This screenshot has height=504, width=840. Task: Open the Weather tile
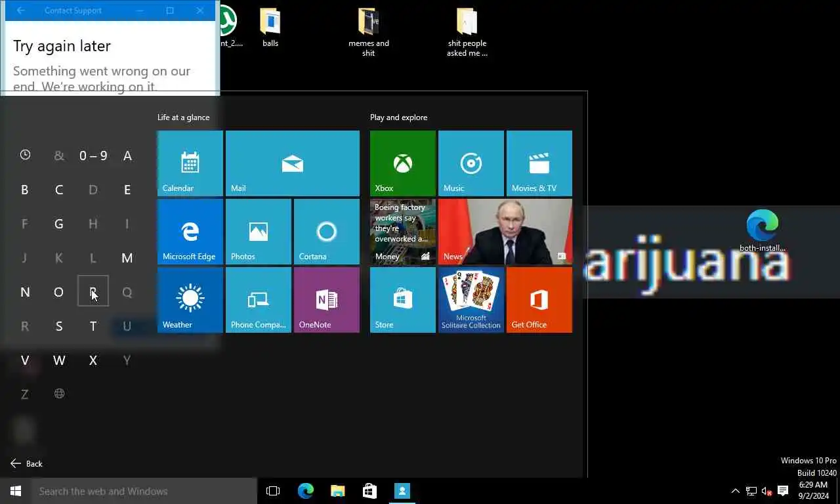[x=190, y=300]
